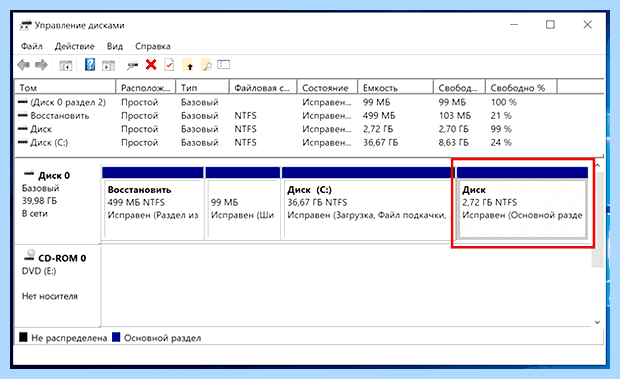Click the yellow folder up-arrow icon
Viewport: 620px width, 379px height.
[188, 65]
